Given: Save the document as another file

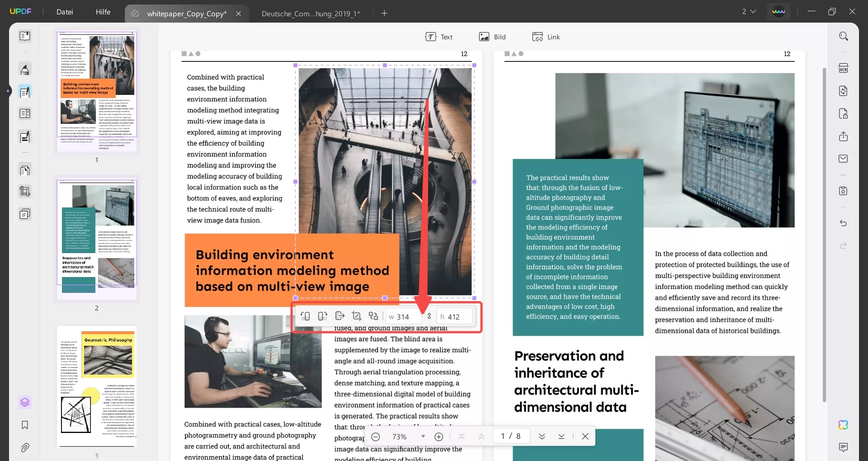Looking at the screenshot, I should pyautogui.click(x=844, y=191).
